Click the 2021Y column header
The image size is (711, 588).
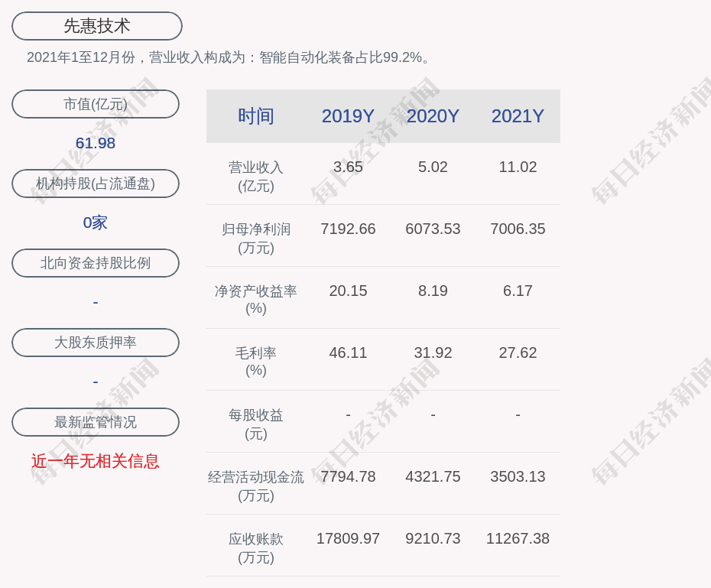pyautogui.click(x=518, y=116)
